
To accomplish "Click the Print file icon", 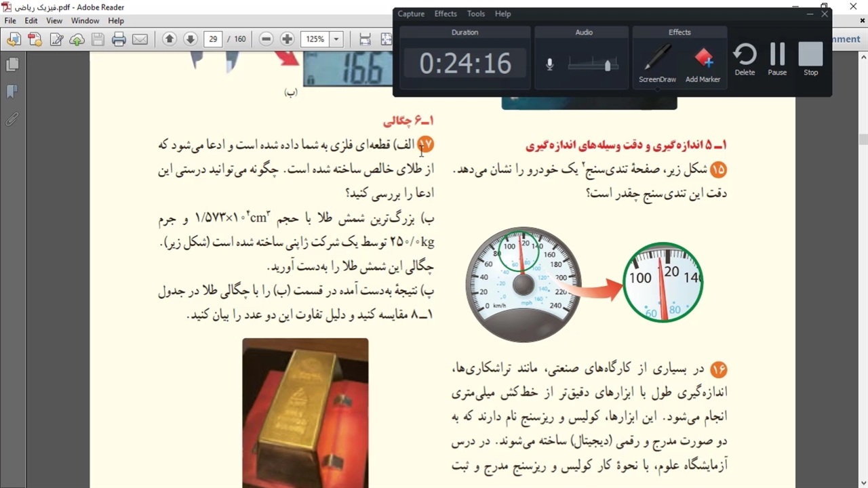I will (119, 39).
